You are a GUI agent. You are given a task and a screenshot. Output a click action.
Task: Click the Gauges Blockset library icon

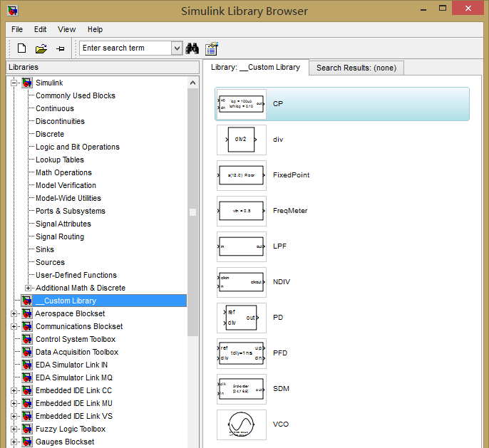[27, 442]
